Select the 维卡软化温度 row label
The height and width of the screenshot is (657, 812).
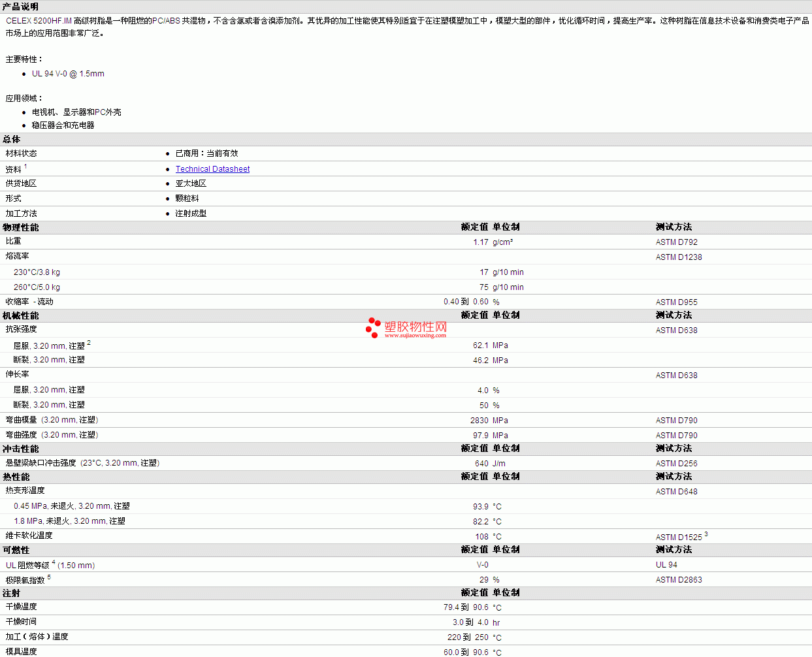pos(29,536)
